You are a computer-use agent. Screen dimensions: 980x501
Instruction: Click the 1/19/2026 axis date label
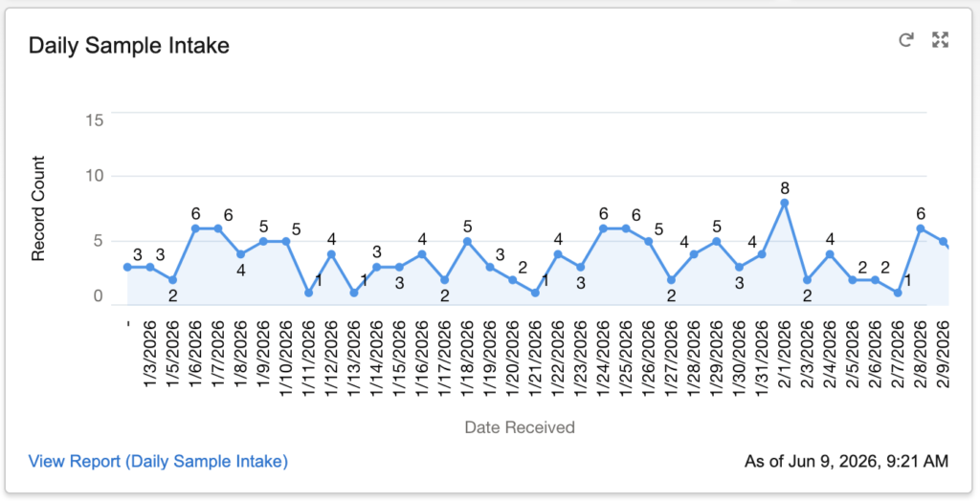[490, 359]
